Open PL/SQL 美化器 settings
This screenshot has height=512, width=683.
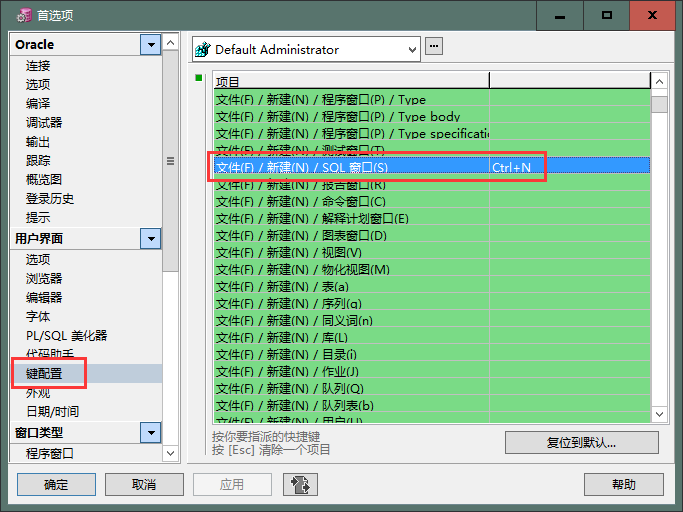pos(67,336)
